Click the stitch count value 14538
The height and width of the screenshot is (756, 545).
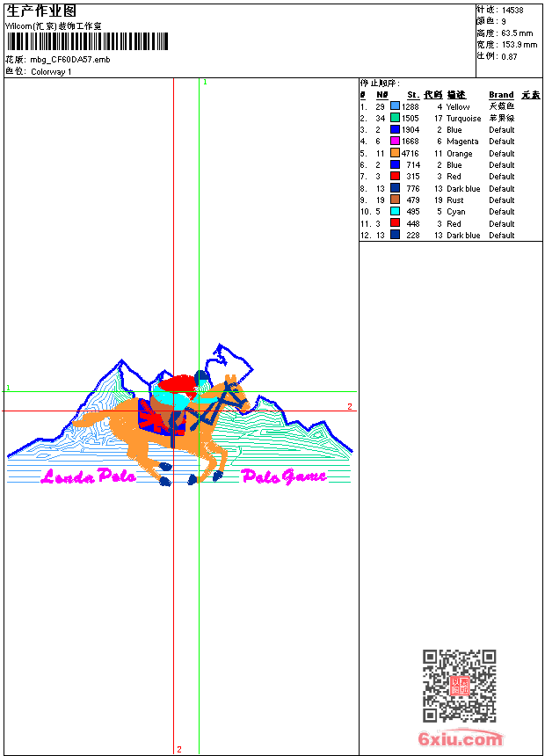[x=512, y=11]
